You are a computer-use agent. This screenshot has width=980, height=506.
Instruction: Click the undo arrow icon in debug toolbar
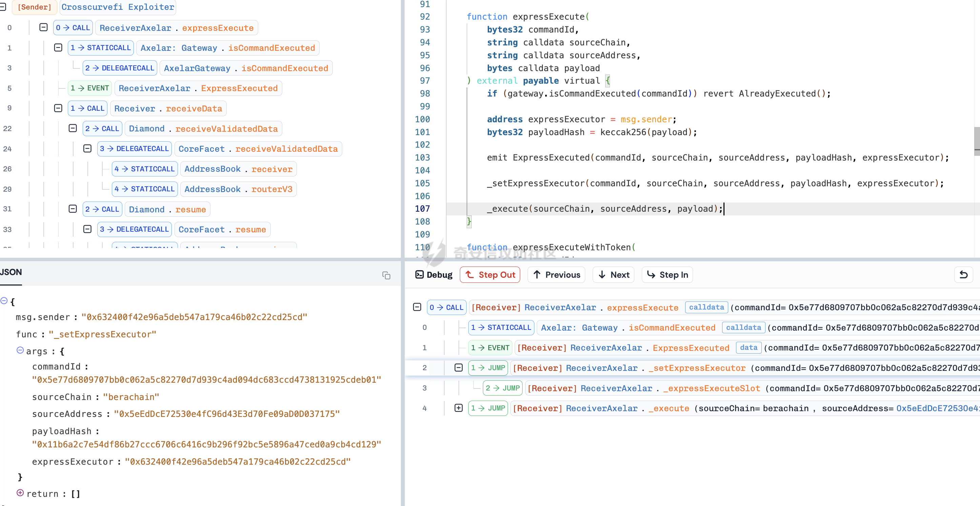click(x=963, y=274)
